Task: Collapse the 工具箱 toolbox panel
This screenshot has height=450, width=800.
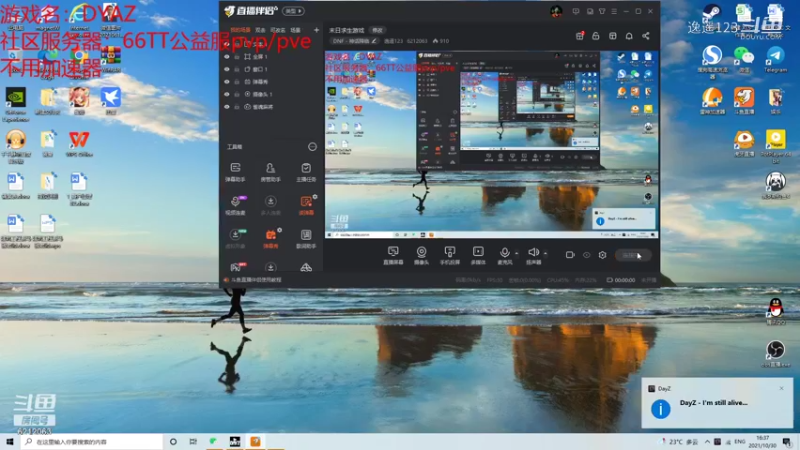Action: pos(312,147)
